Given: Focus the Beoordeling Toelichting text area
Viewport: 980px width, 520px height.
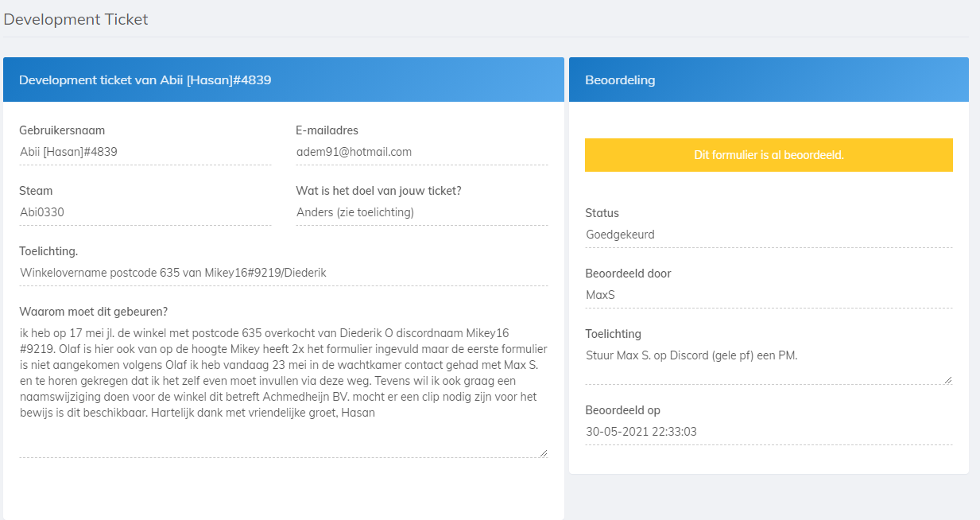Looking at the screenshot, I should 769,365.
